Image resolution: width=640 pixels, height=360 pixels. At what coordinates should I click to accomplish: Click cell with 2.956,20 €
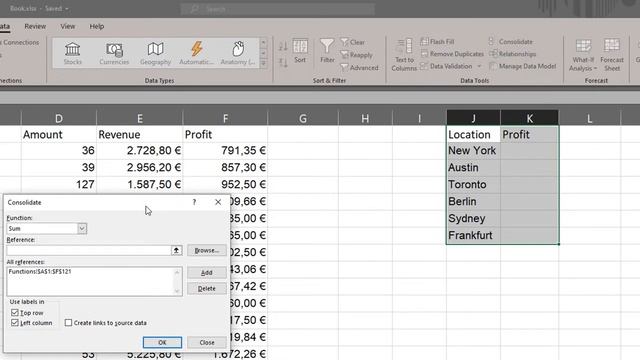coord(140,167)
